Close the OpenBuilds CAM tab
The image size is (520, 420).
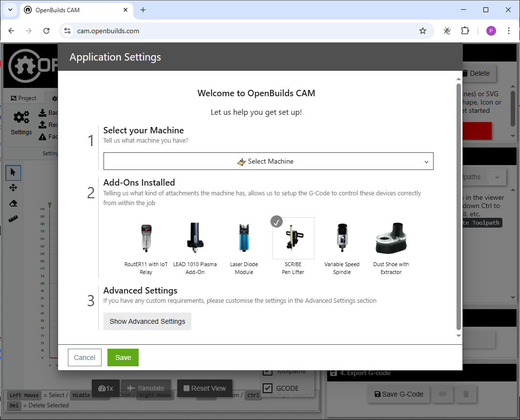[x=125, y=10]
